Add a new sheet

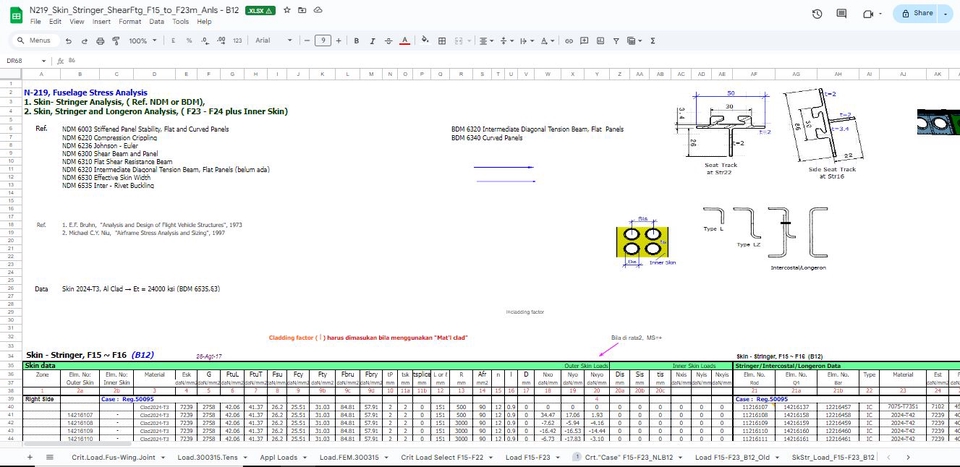pyautogui.click(x=29, y=457)
